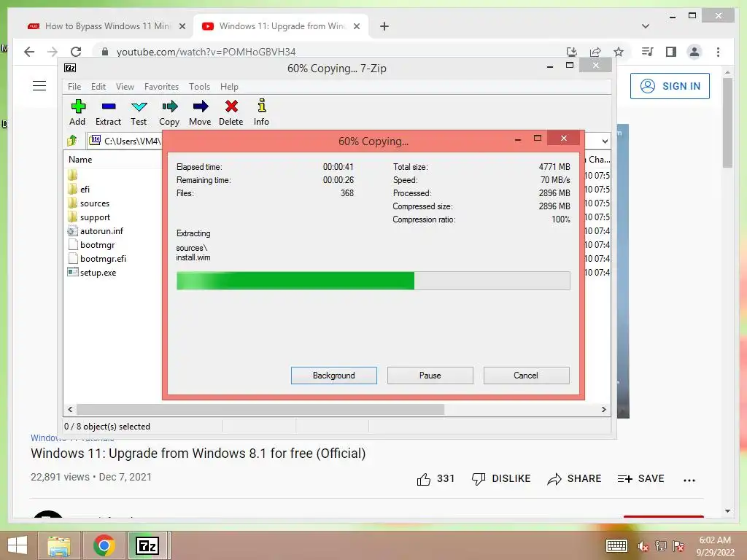Open the YouTube hamburger guide menu
This screenshot has height=560, width=747.
point(39,86)
